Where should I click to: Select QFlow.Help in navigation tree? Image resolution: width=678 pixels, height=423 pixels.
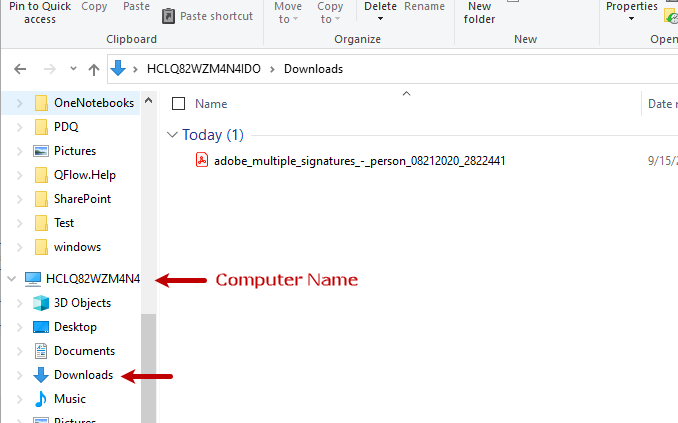coord(85,175)
